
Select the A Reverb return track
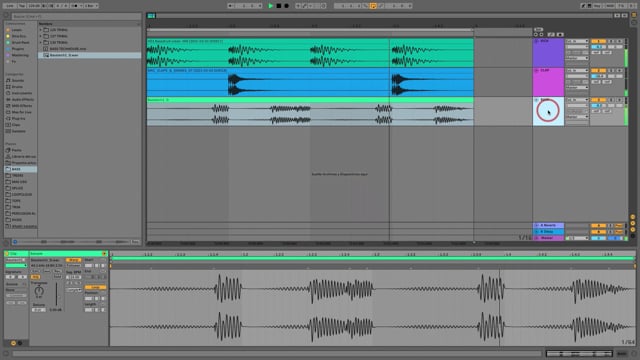click(x=548, y=225)
